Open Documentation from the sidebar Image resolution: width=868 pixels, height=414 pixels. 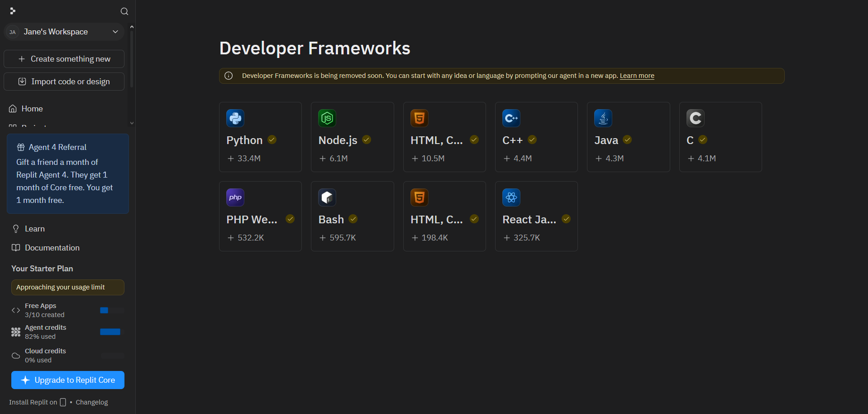[x=52, y=248]
